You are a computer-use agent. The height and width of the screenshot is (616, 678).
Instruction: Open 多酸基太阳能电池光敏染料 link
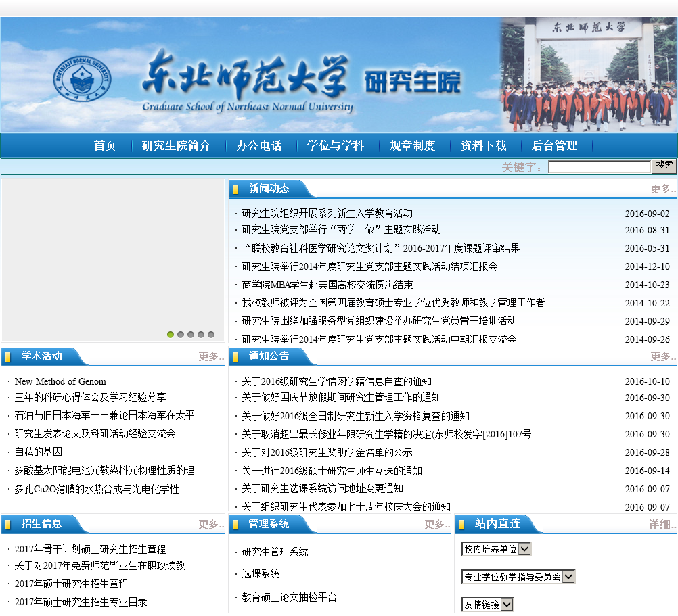[x=104, y=471]
